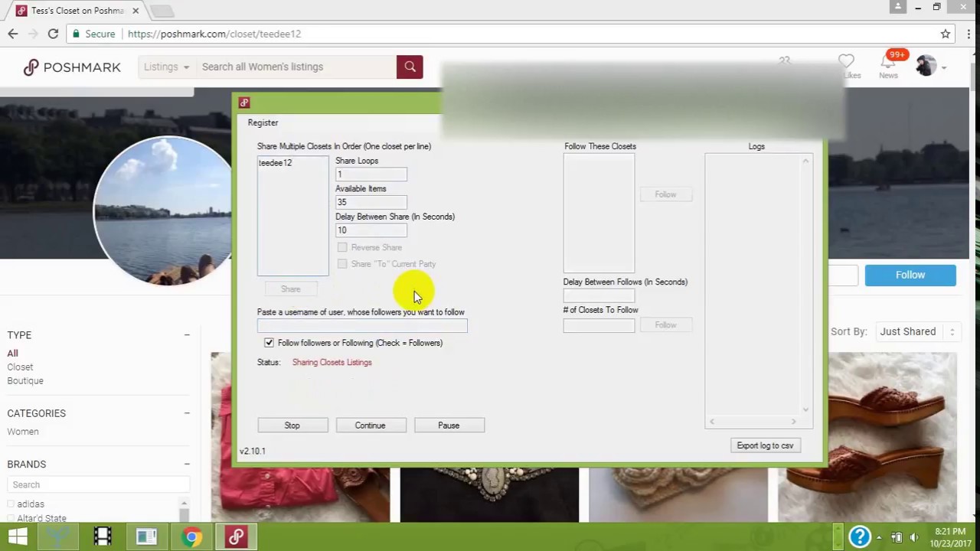Click the Continue button
980x551 pixels.
(370, 425)
